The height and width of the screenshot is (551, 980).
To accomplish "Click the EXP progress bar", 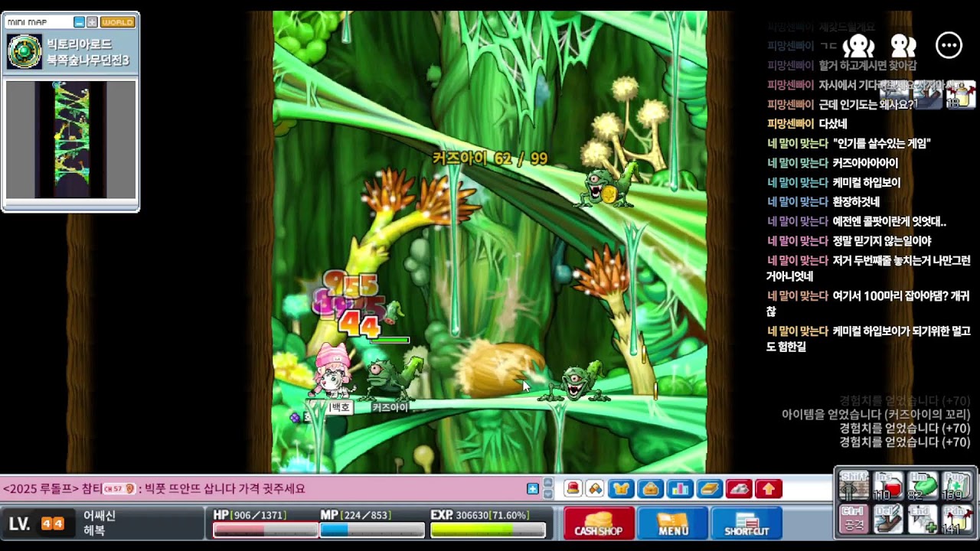I will point(488,530).
